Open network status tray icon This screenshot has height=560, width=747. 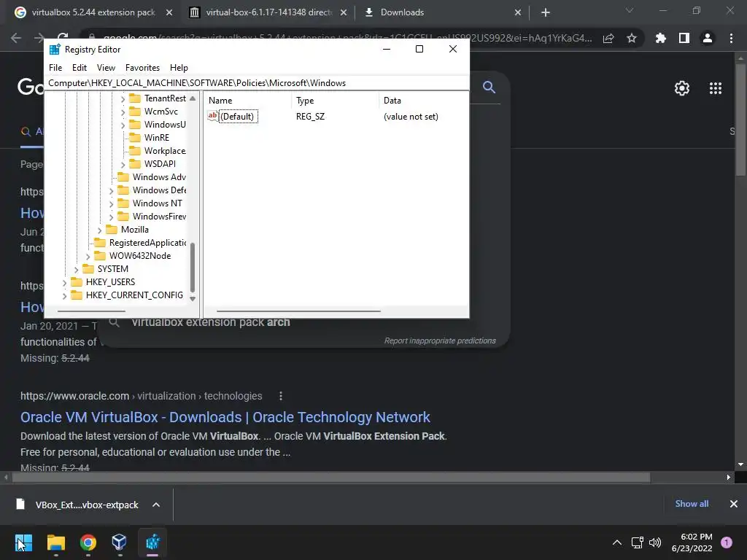point(637,542)
